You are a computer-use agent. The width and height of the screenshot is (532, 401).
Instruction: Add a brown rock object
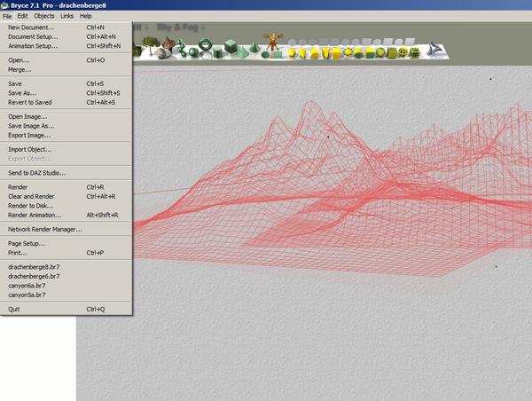pyautogui.click(x=168, y=43)
